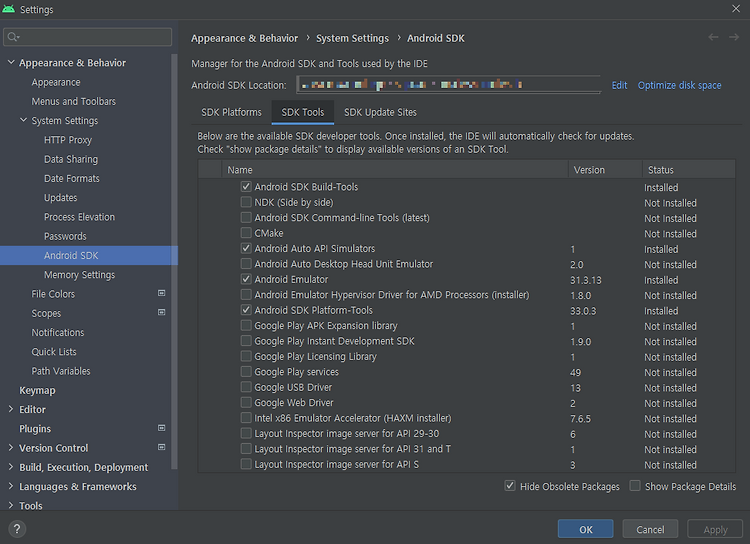This screenshot has height=544, width=750.
Task: Click Optimize disk space link
Action: coord(679,85)
